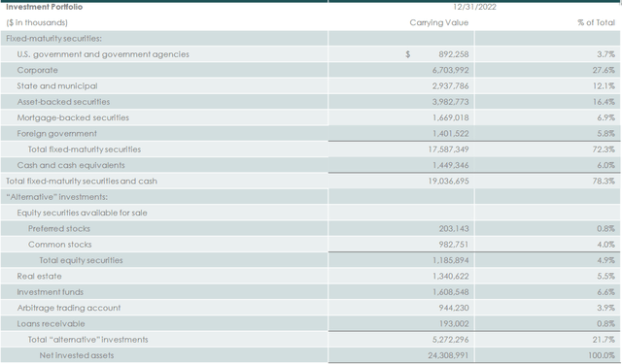Select the 'Investment Portfolio' heading

pyautogui.click(x=44, y=7)
